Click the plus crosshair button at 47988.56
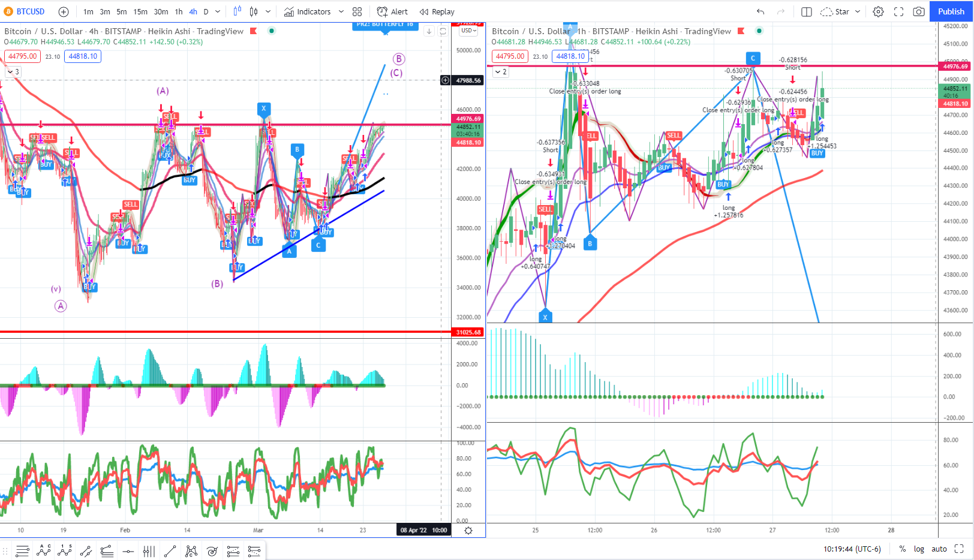Image resolution: width=974 pixels, height=560 pixels. click(446, 80)
